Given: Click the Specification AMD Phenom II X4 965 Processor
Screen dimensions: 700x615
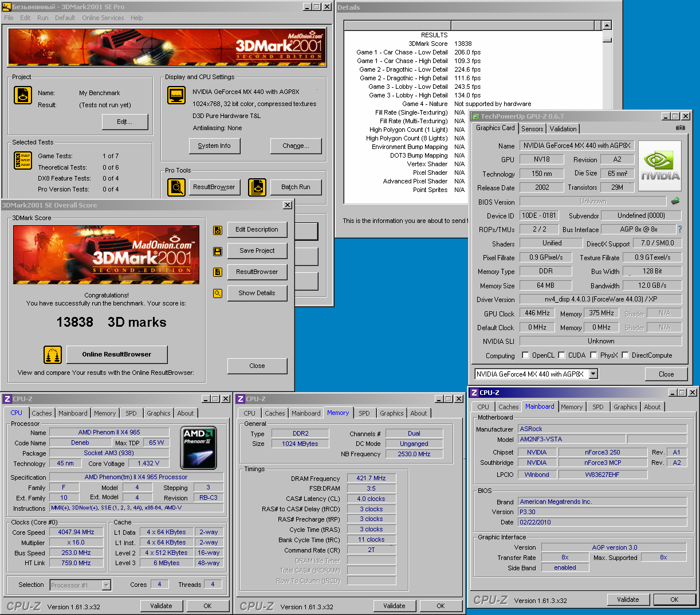Looking at the screenshot, I should (136, 477).
